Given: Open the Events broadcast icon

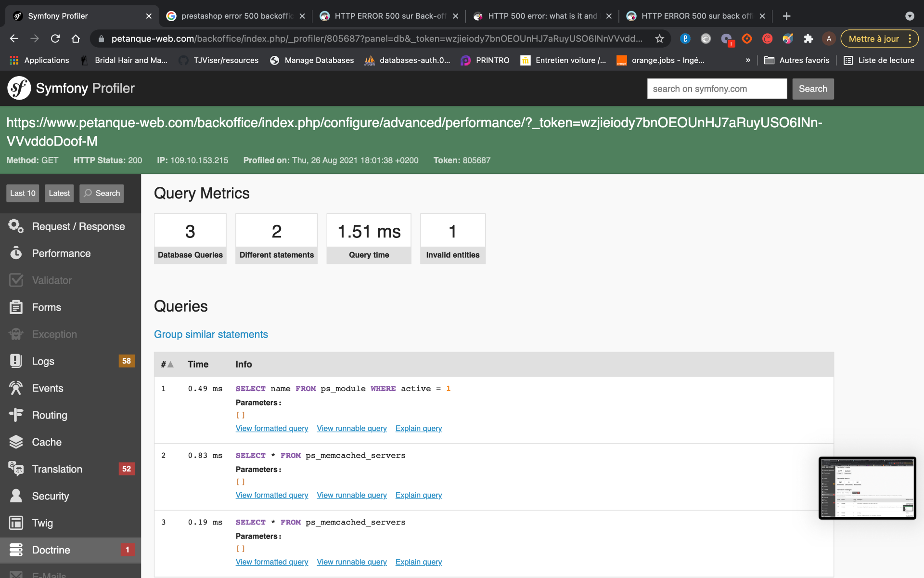Looking at the screenshot, I should click(16, 388).
